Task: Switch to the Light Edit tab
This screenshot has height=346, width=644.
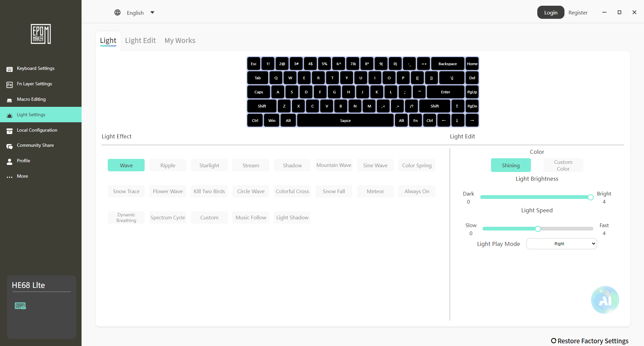Action: click(x=140, y=41)
